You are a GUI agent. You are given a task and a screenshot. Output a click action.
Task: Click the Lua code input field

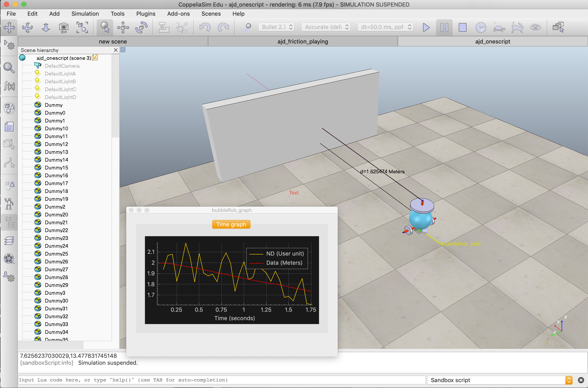point(222,380)
